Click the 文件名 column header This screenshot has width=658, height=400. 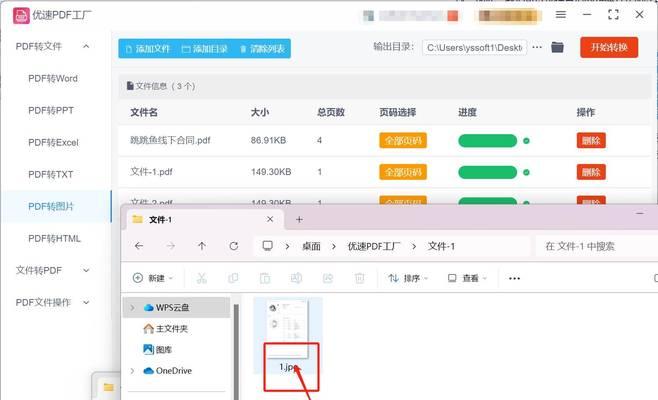click(x=144, y=112)
